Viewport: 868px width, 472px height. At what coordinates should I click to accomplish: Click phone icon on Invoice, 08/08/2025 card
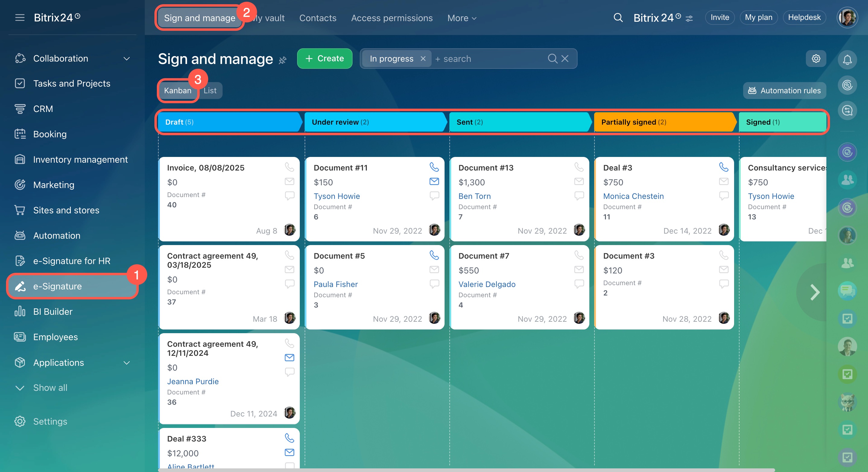pos(290,167)
